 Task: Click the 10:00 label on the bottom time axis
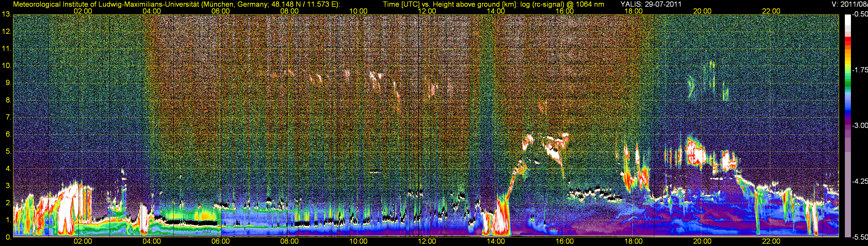pos(358,241)
